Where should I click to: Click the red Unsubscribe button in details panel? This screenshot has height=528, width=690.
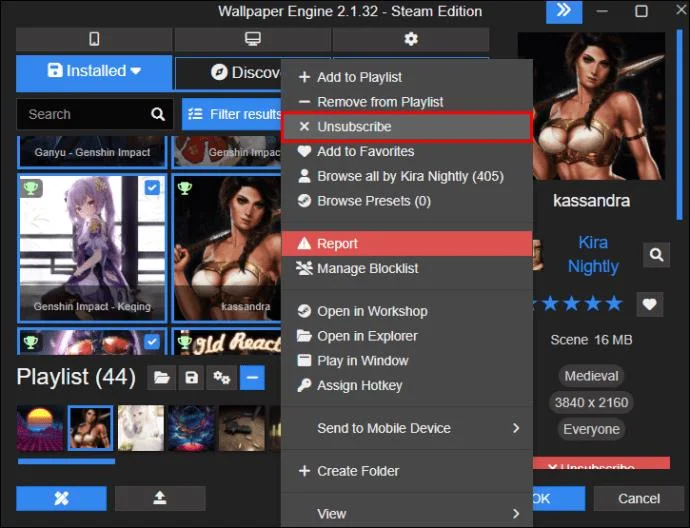click(601, 463)
